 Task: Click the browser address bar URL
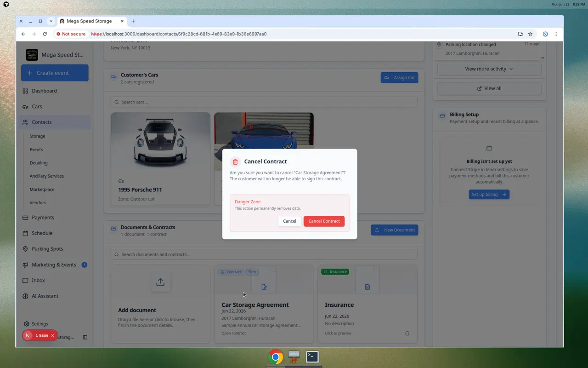179,34
